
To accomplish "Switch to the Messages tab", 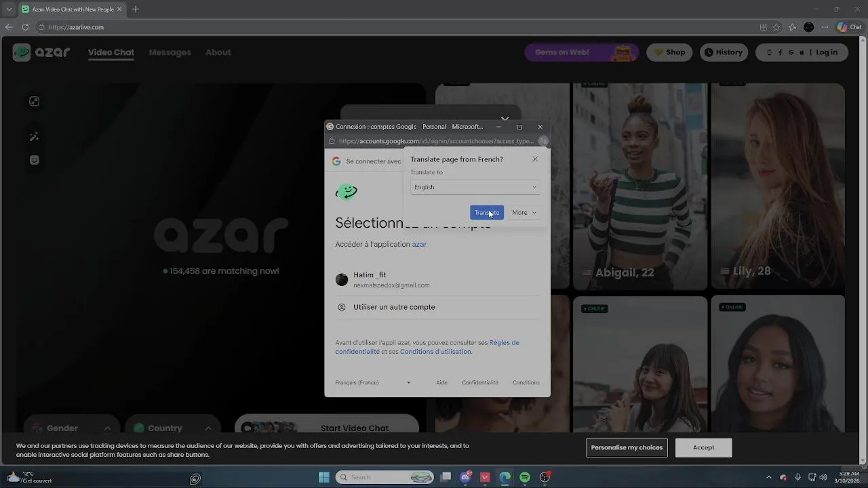I will (x=170, y=52).
